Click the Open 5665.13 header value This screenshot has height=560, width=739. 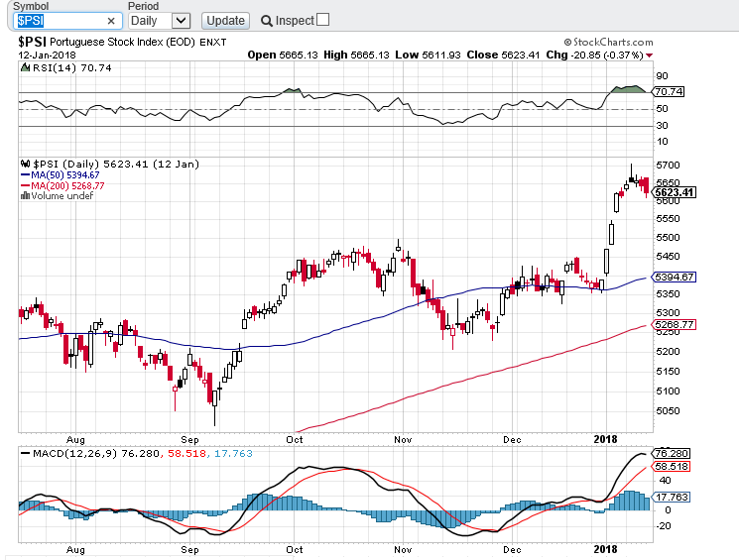[x=283, y=55]
